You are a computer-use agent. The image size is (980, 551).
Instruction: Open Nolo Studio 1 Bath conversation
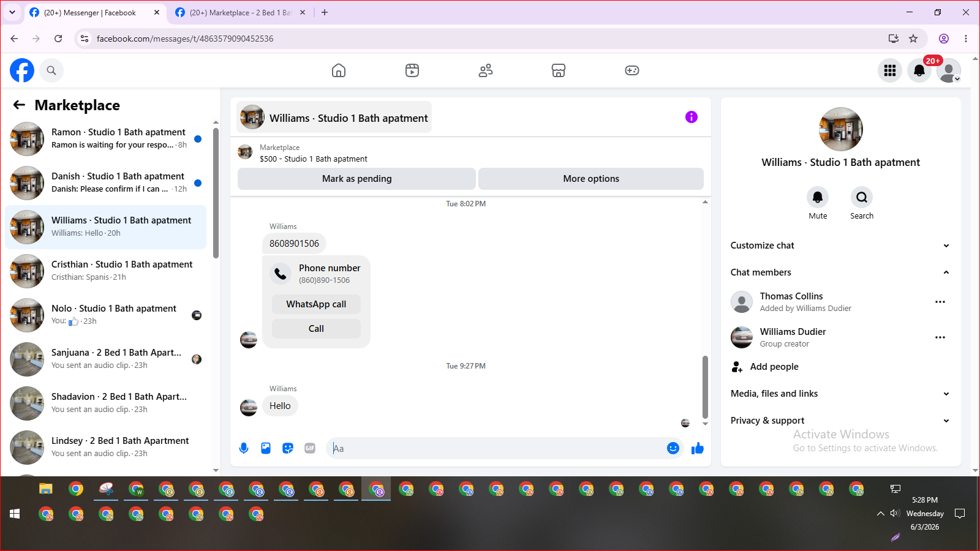105,315
